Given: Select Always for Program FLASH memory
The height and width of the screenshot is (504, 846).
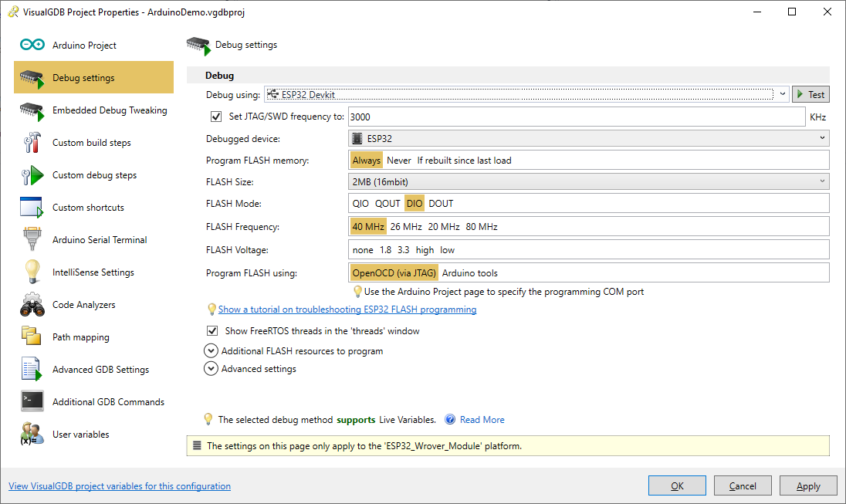Looking at the screenshot, I should click(367, 161).
